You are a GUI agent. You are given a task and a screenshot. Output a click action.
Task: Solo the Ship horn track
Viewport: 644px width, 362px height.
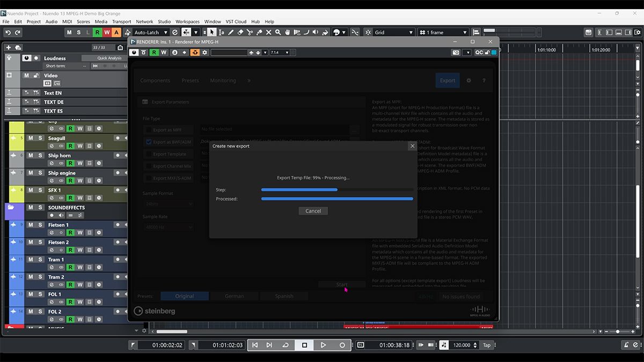[x=40, y=156]
